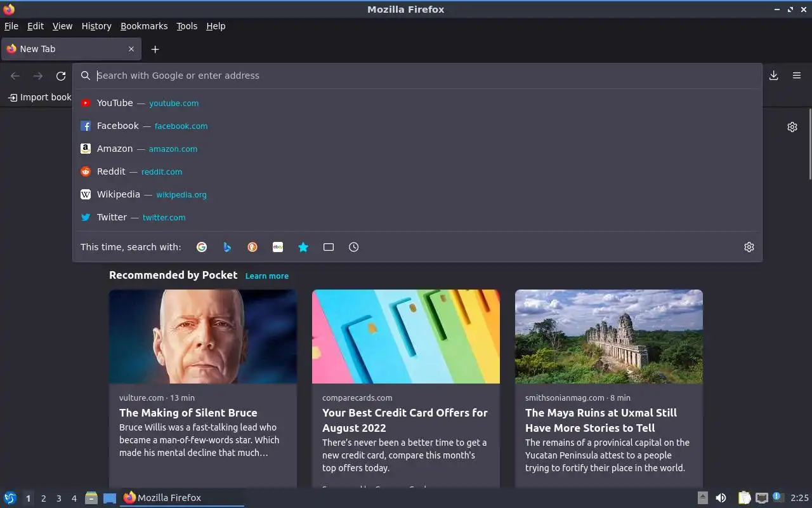Switch to workspace 3 in taskbar
Image resolution: width=812 pixels, height=508 pixels.
tap(58, 498)
